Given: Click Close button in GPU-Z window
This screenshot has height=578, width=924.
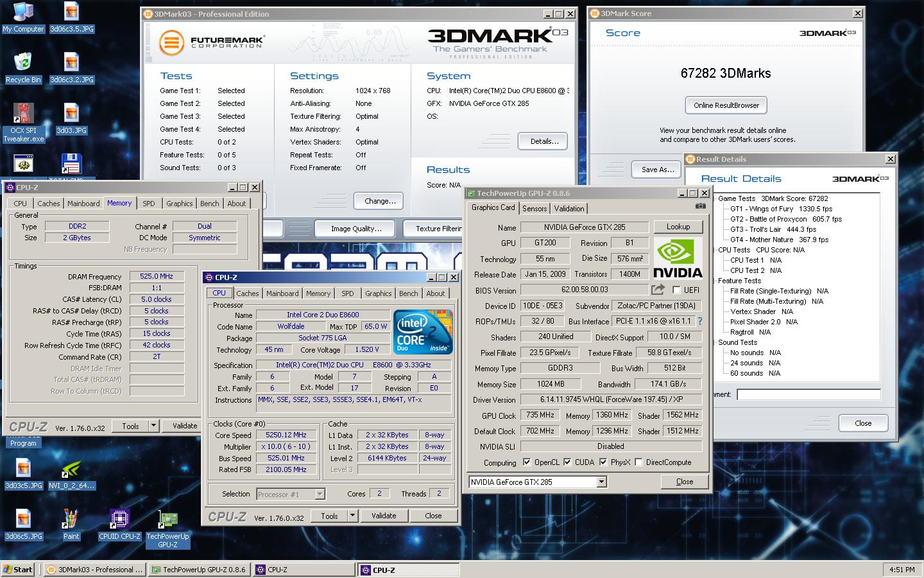Looking at the screenshot, I should pos(685,482).
